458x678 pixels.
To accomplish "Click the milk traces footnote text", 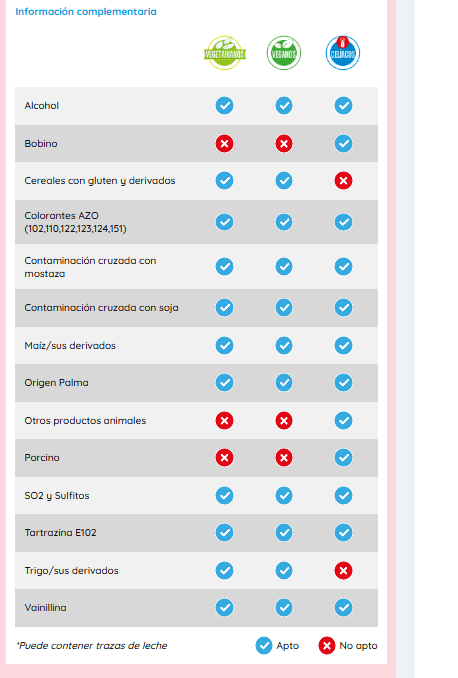I will (92, 646).
